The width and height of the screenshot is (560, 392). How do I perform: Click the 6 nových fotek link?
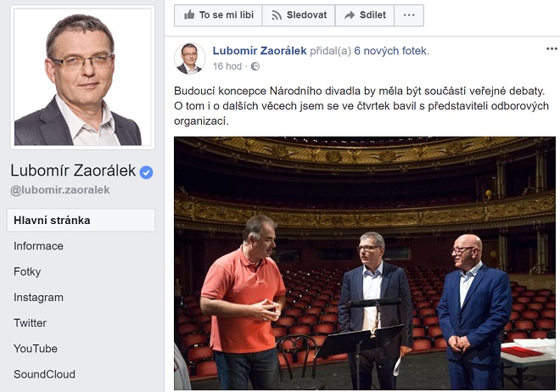pos(390,51)
